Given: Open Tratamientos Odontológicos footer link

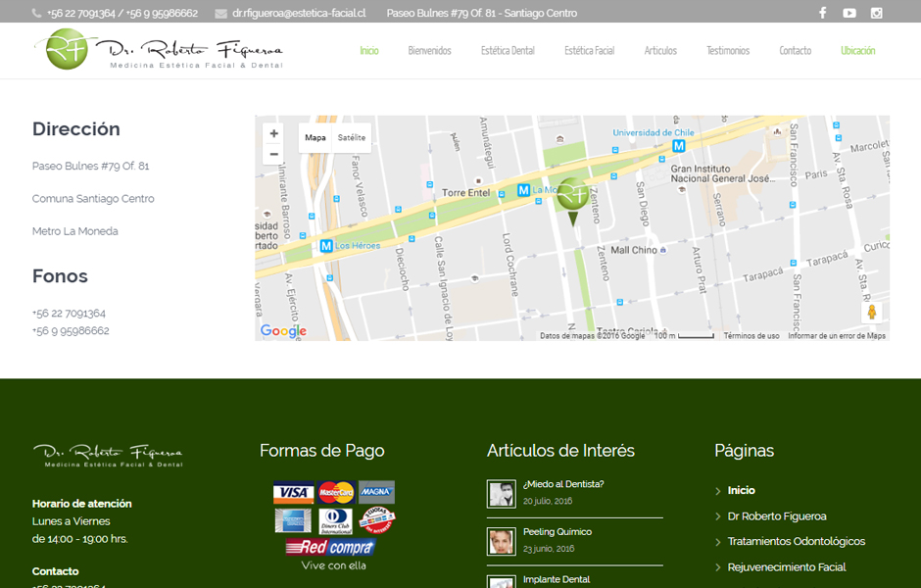Looking at the screenshot, I should 796,541.
